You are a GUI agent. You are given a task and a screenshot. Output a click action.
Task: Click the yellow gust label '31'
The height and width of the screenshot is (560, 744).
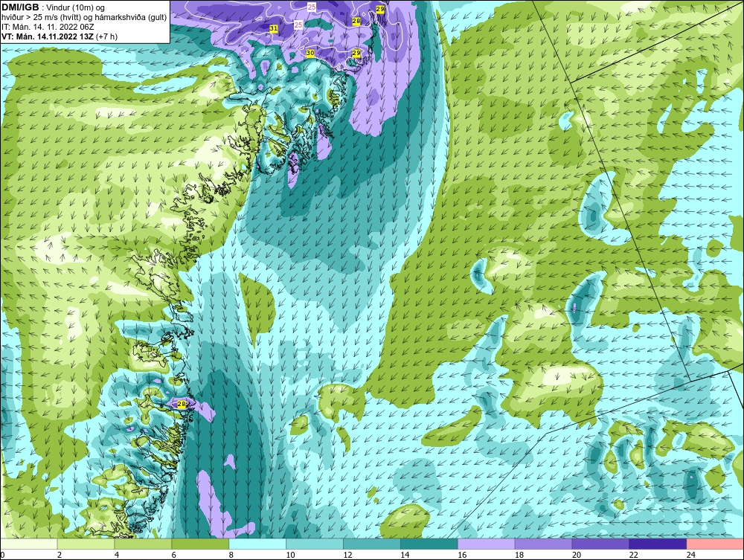point(273,28)
